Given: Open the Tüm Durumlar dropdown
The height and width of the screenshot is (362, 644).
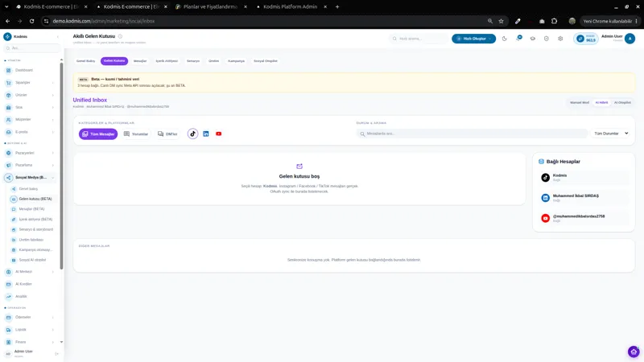Looking at the screenshot, I should pyautogui.click(x=611, y=134).
